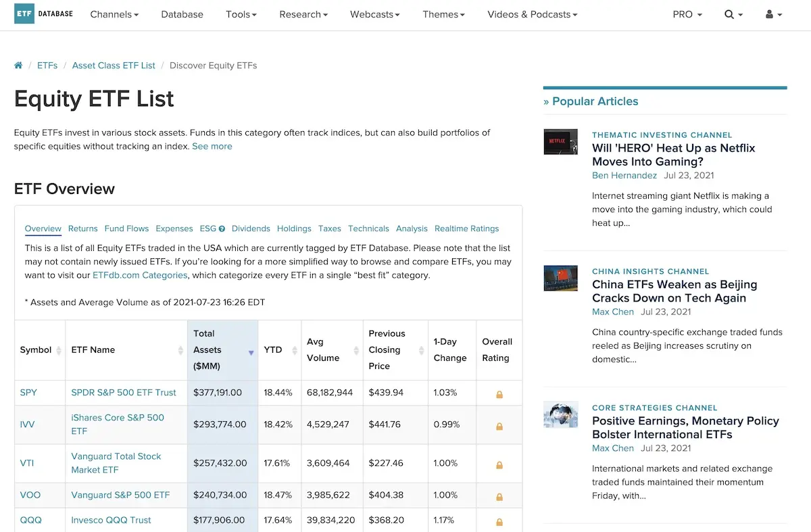This screenshot has width=811, height=532.
Task: Switch to the Holdings tab
Action: coord(294,228)
